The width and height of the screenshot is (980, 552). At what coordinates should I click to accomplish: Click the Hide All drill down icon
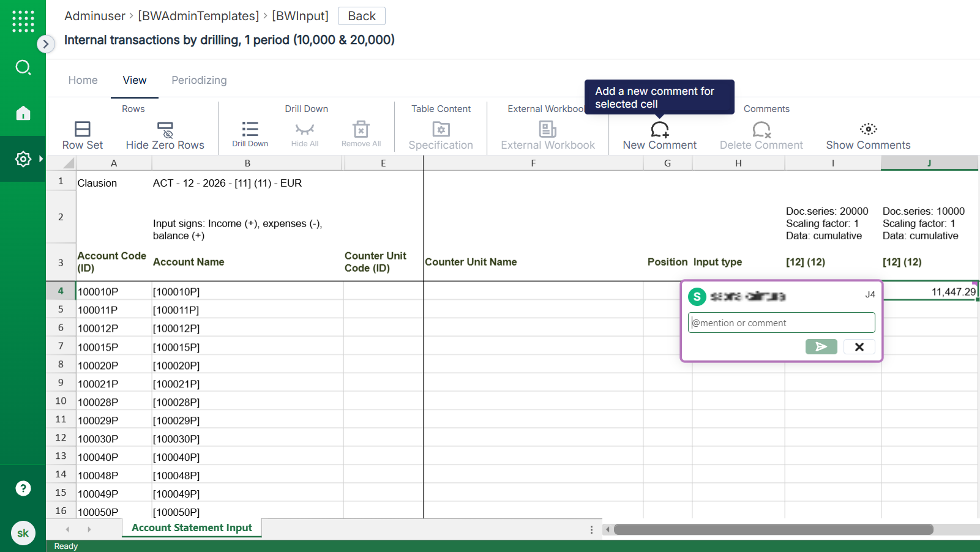(x=305, y=129)
